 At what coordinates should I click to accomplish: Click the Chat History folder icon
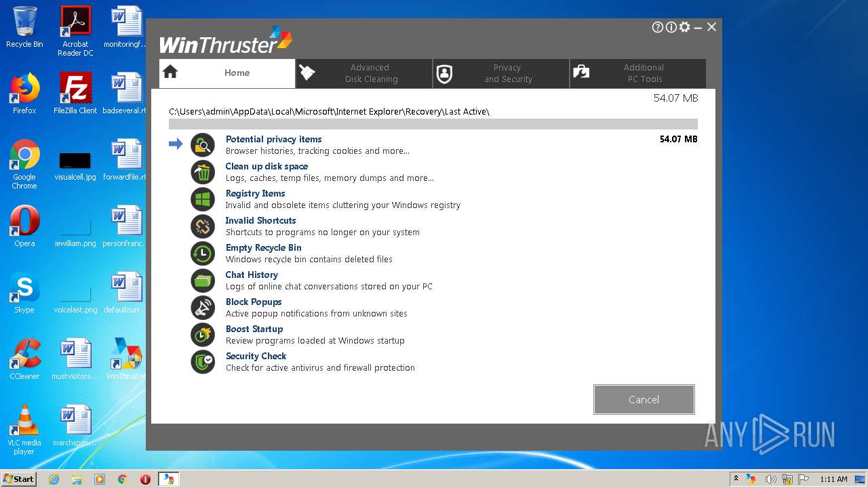203,281
